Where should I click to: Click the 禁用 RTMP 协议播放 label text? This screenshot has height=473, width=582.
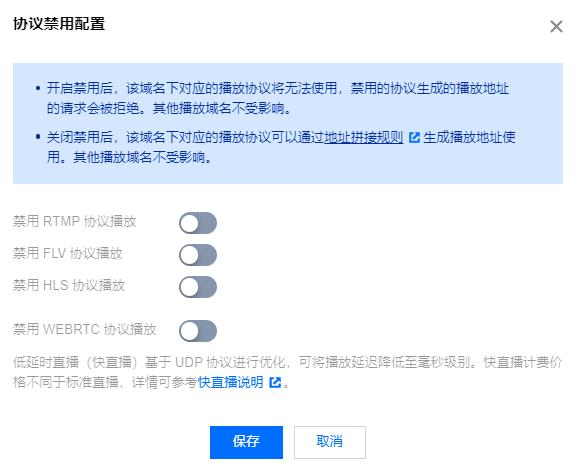pos(75,222)
